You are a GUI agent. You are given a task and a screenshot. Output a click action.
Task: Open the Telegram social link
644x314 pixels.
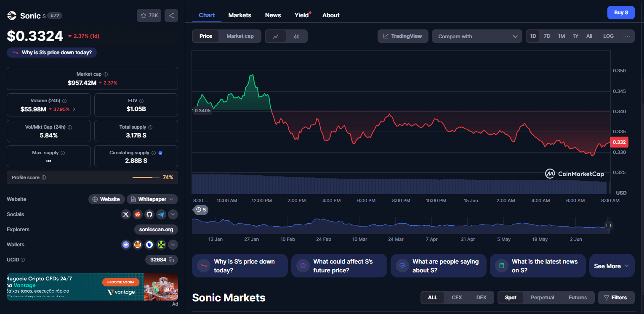tap(161, 214)
